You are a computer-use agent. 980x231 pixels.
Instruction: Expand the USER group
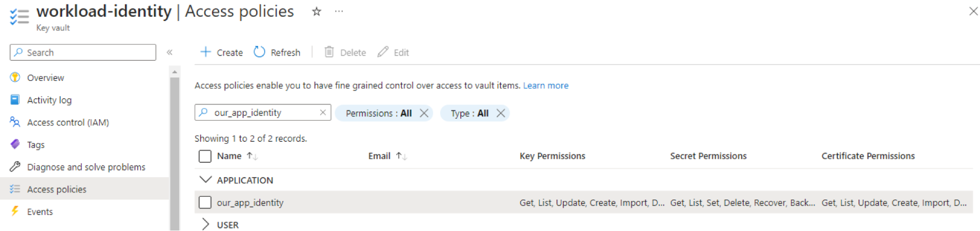click(205, 225)
